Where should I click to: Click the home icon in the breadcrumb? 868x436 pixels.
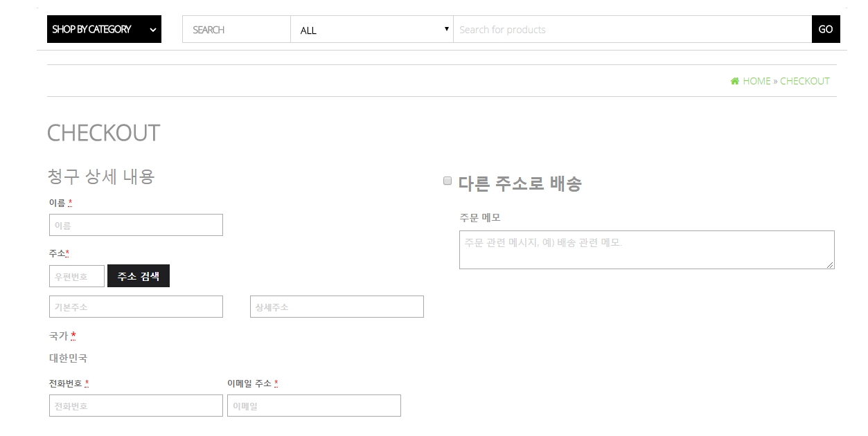click(734, 81)
